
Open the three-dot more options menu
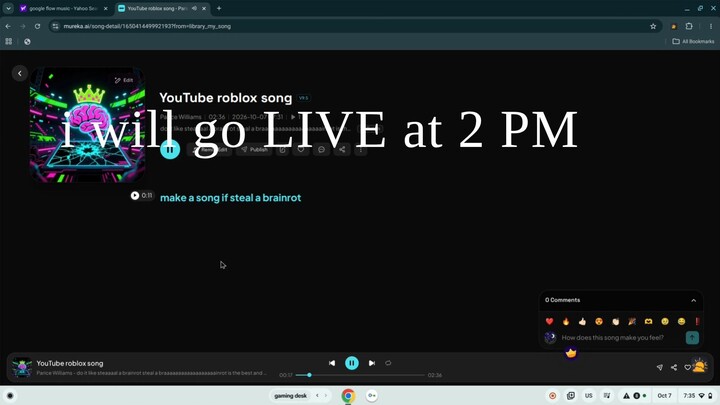pos(361,150)
